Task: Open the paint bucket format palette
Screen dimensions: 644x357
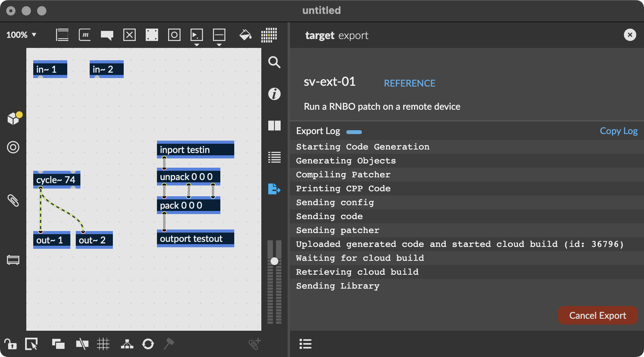Action: tap(245, 35)
